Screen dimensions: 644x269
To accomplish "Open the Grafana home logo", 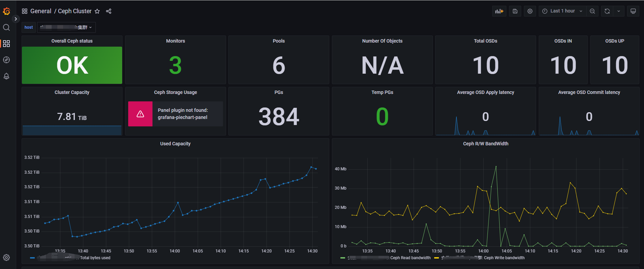I will [6, 11].
